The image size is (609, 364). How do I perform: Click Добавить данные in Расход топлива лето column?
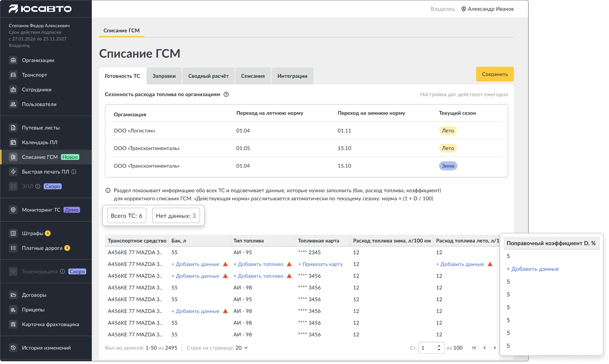[x=460, y=264]
